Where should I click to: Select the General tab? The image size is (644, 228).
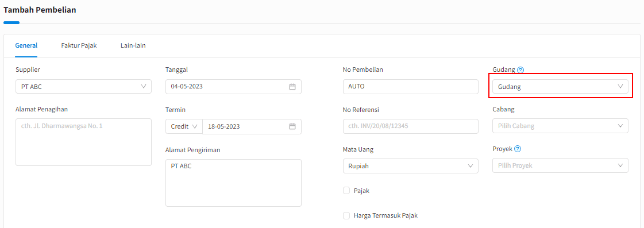point(26,45)
